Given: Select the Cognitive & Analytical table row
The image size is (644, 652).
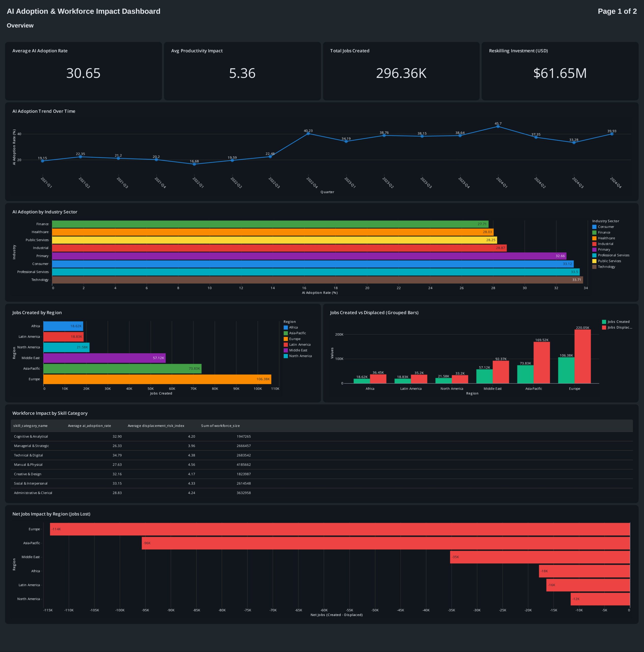Looking at the screenshot, I should pyautogui.click(x=322, y=437).
